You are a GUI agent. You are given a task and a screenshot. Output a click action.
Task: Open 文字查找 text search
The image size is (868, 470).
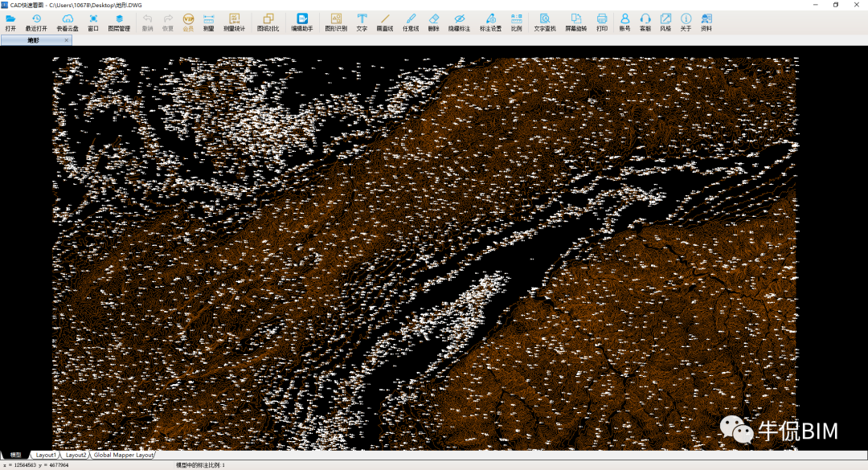[x=545, y=22]
